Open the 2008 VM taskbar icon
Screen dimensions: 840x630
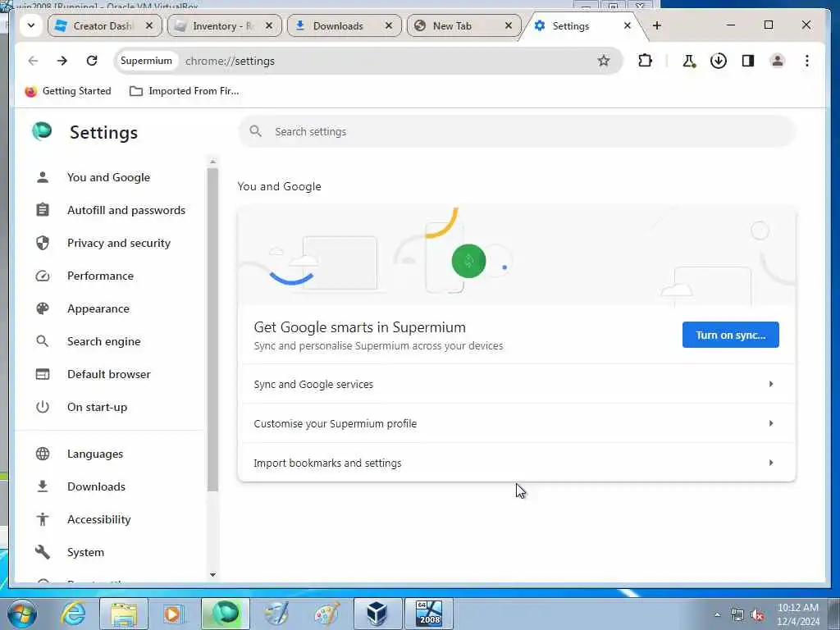click(428, 614)
